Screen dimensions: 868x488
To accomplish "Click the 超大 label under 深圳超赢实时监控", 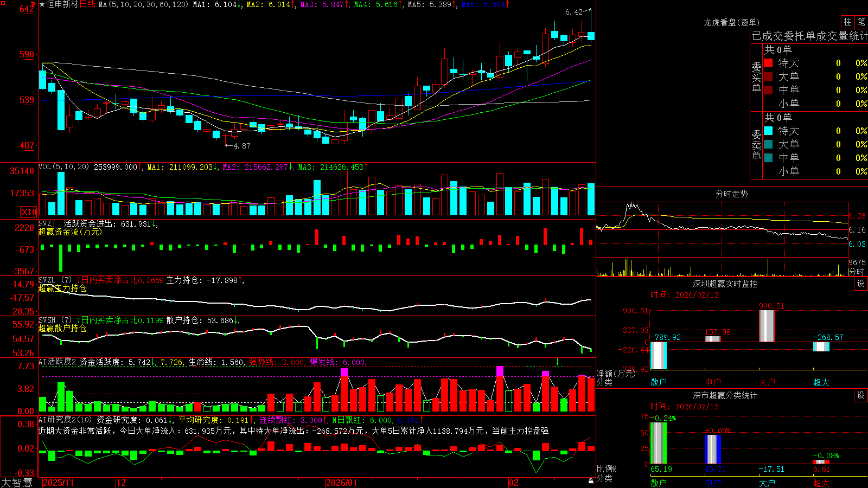I will coord(821,382).
